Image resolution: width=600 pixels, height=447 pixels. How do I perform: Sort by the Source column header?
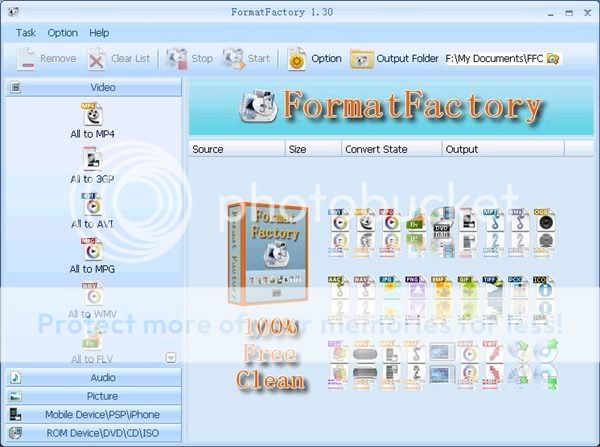tap(237, 149)
